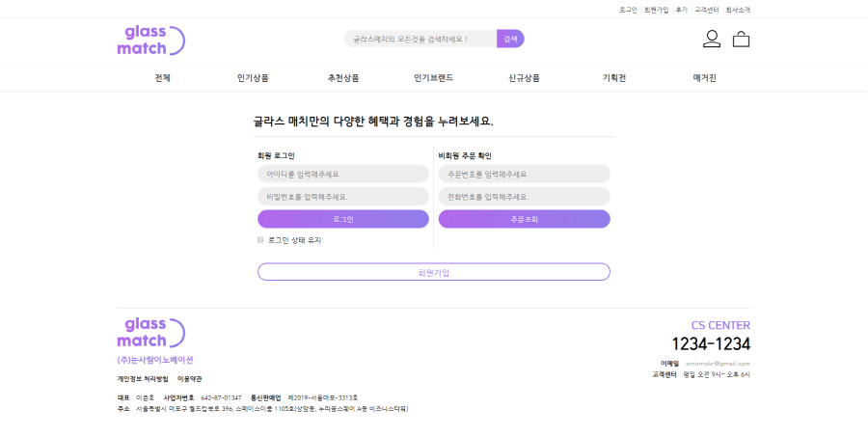The height and width of the screenshot is (436, 868).
Task: Select the 주문번호 order number field
Action: tap(524, 174)
